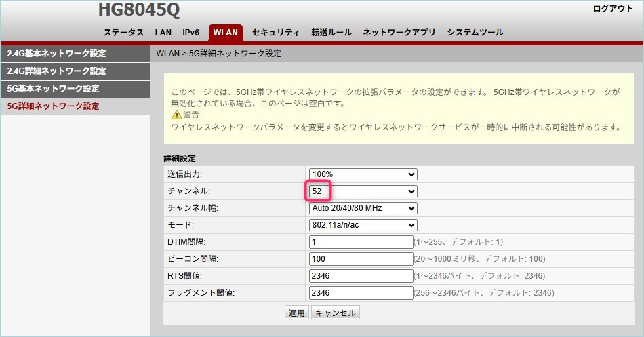
Task: Click the yellow 警告 warning icon
Action: tap(176, 115)
